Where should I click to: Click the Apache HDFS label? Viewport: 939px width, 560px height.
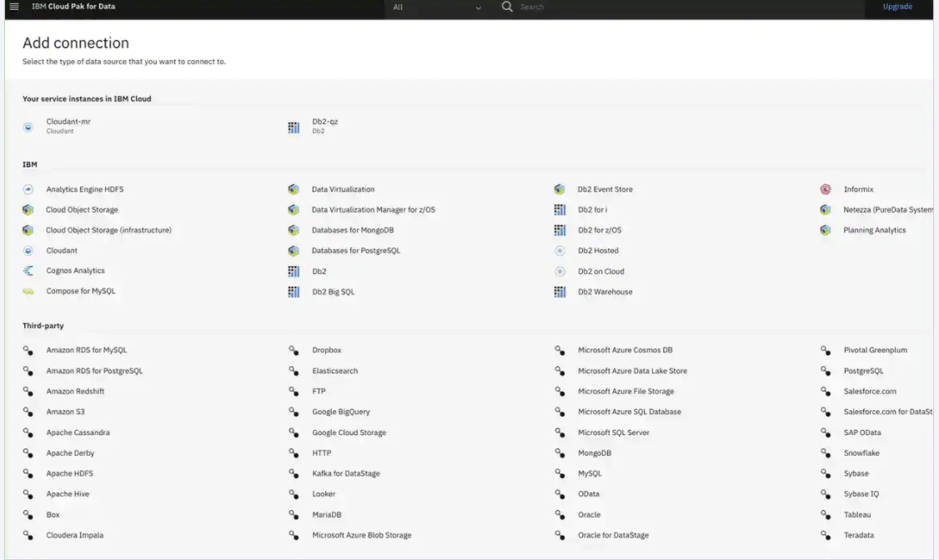point(69,473)
